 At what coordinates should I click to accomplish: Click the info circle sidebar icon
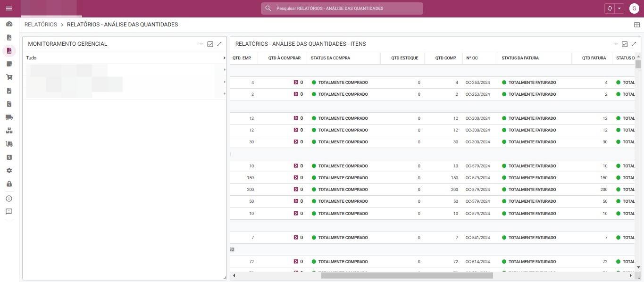pos(9,199)
